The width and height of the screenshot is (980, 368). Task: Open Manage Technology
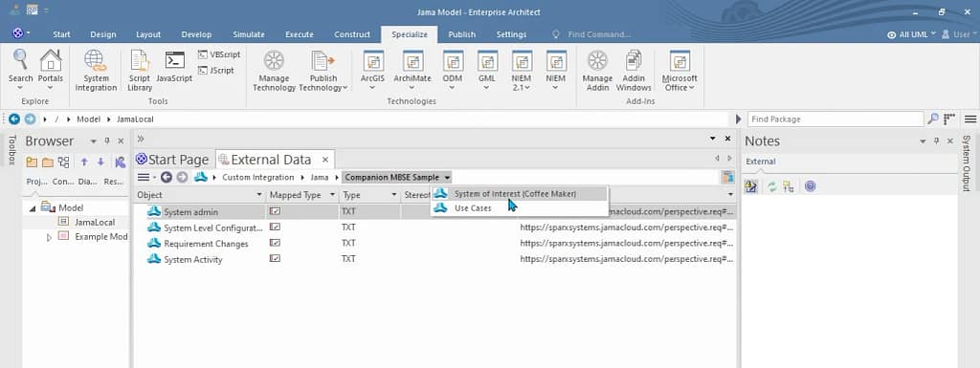[274, 71]
